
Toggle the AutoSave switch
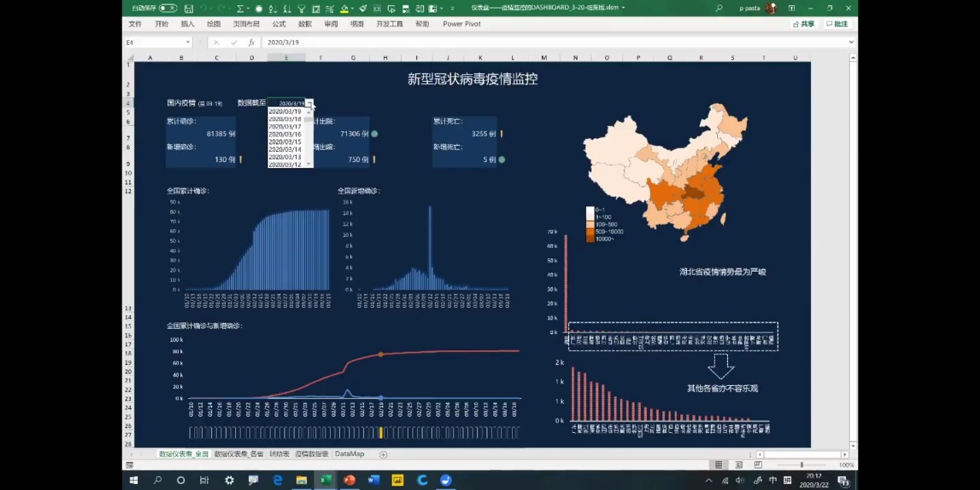(167, 8)
